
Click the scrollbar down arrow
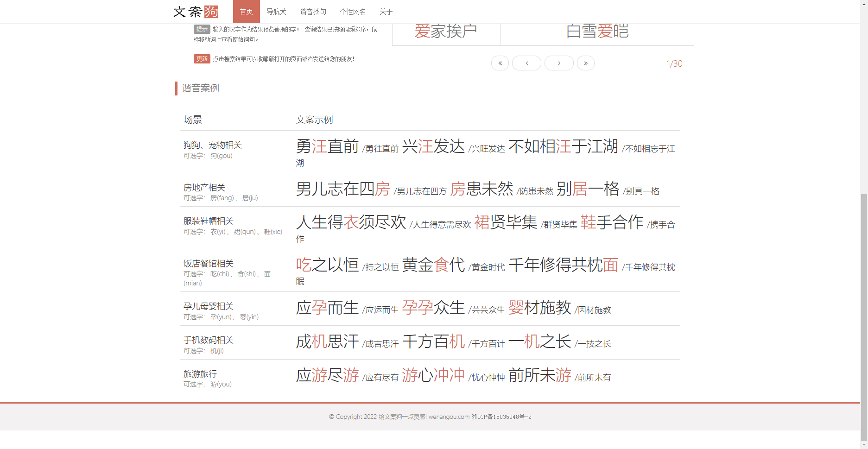(x=864, y=444)
